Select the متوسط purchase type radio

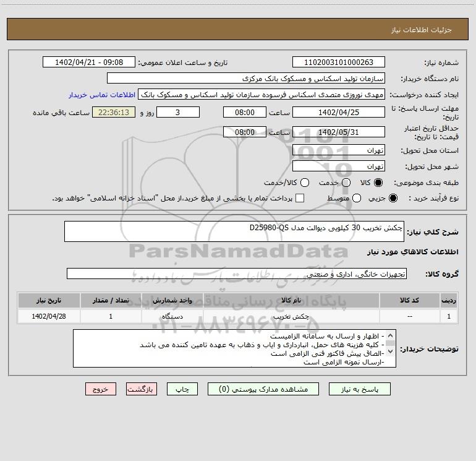357,198
